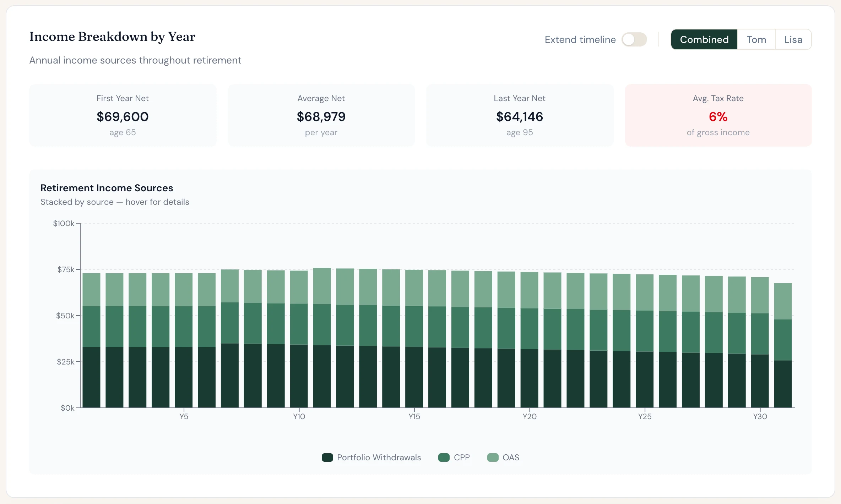Click the Portfolio Withdrawals legend swatch
The image size is (841, 504).
point(327,458)
